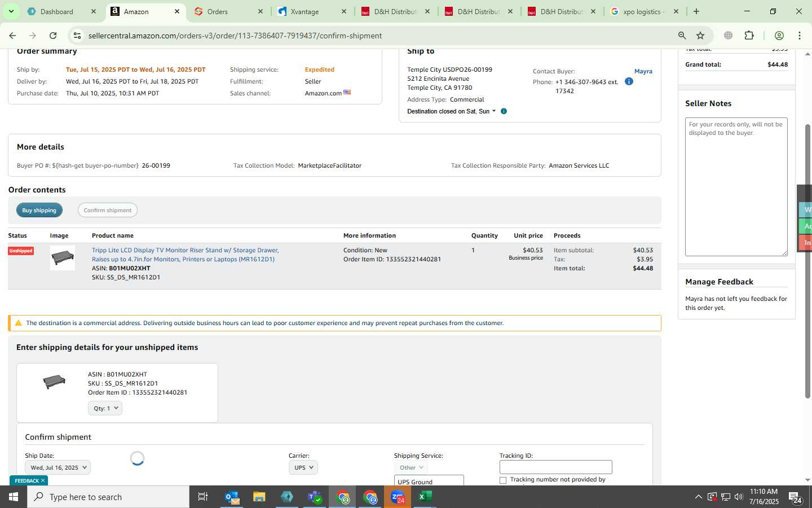Open the Ship Date dropdown
Image resolution: width=812 pixels, height=508 pixels.
pyautogui.click(x=58, y=467)
